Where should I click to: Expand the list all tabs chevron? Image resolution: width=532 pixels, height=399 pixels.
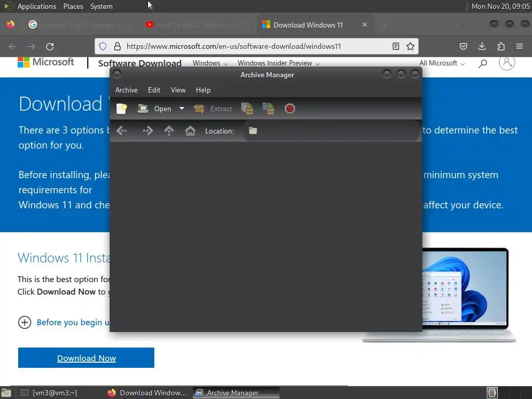point(456,25)
